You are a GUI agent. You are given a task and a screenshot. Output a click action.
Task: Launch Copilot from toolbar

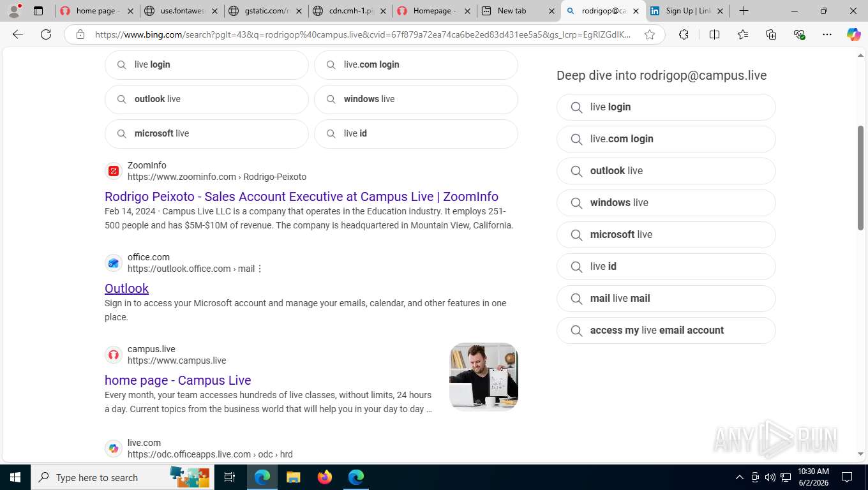[853, 34]
